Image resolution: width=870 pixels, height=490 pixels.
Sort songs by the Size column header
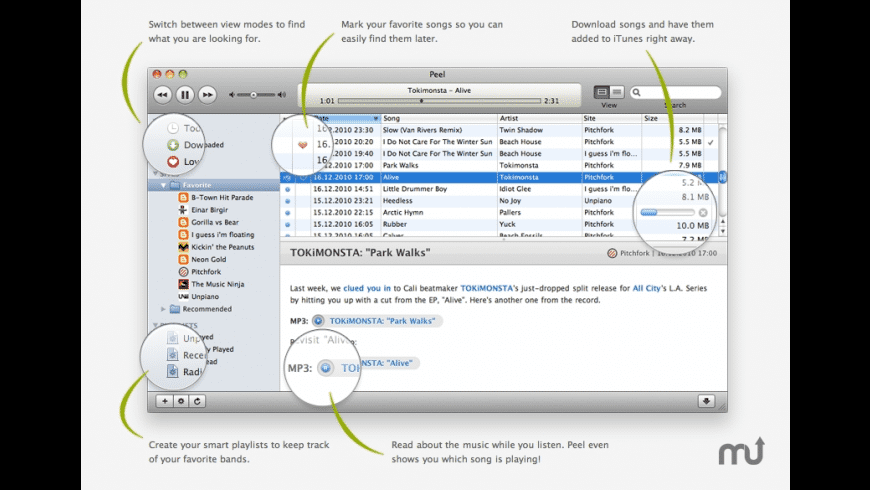point(672,118)
